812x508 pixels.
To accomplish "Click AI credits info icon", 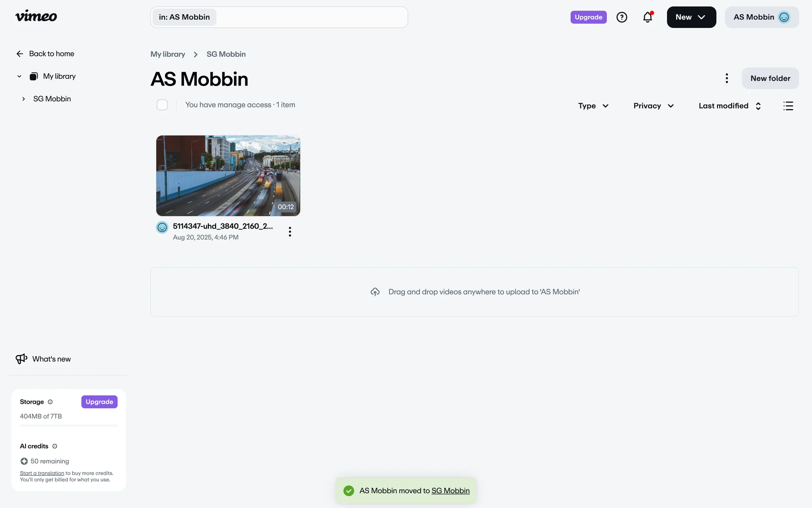I will click(55, 446).
